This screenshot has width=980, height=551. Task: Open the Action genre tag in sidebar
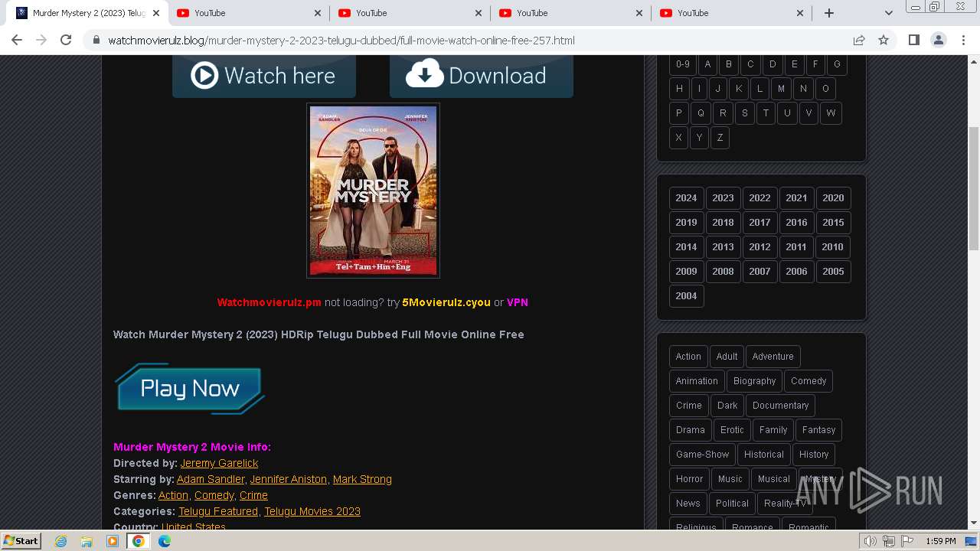[x=688, y=357]
